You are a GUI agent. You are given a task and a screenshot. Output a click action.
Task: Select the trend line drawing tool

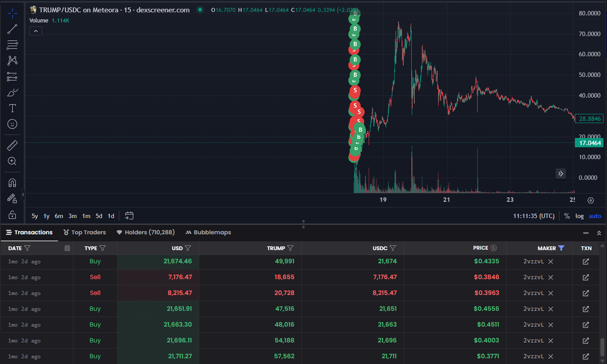(x=12, y=29)
